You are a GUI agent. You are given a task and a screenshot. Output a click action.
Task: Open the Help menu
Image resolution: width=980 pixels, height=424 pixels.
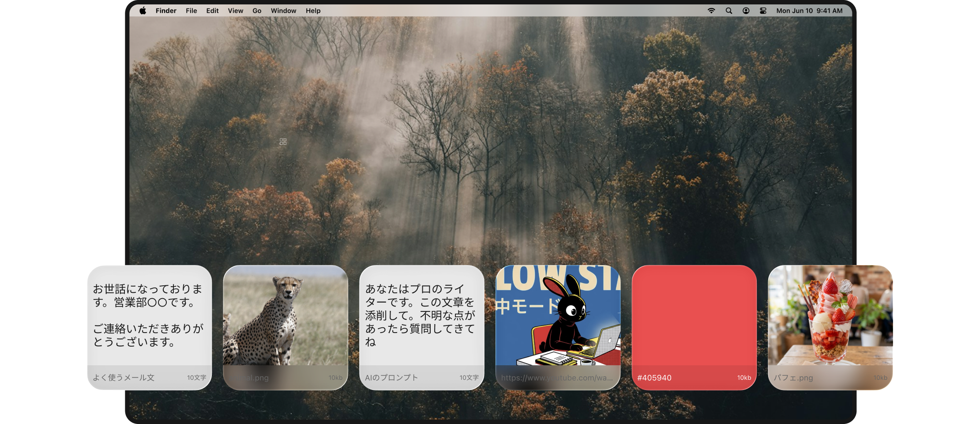[313, 11]
